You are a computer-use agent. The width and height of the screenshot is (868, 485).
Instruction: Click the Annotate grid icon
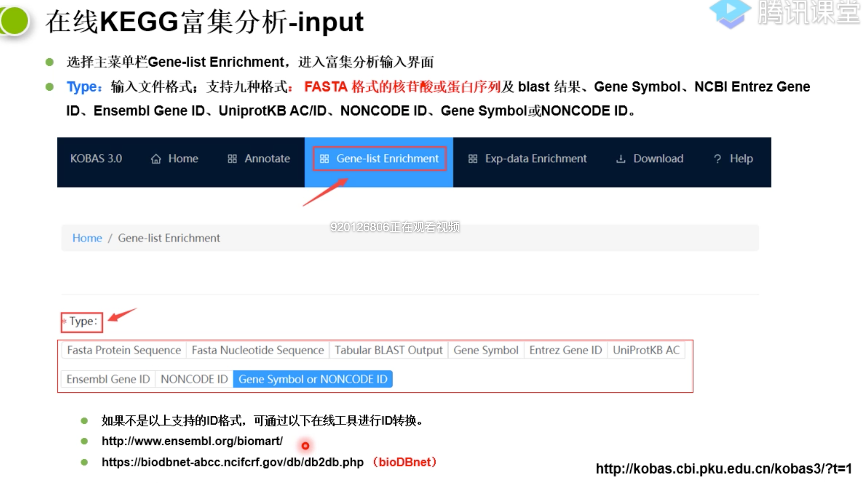(232, 159)
